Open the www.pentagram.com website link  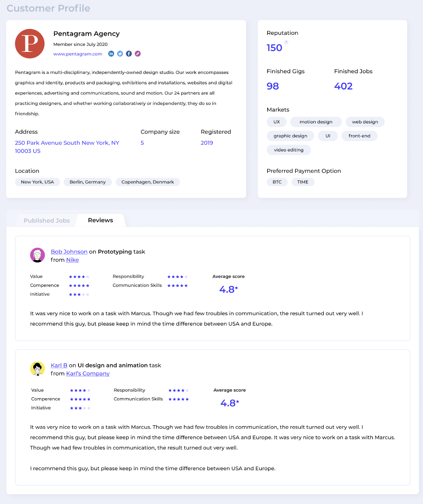(x=78, y=54)
